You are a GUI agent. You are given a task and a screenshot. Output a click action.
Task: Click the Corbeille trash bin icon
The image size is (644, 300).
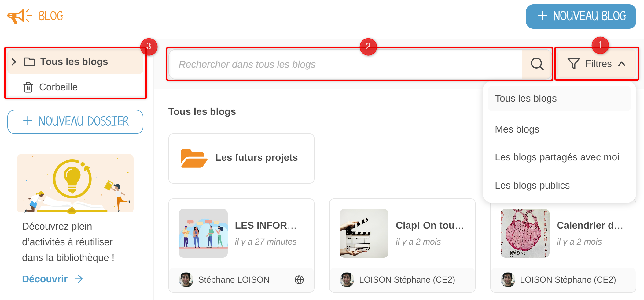(28, 87)
